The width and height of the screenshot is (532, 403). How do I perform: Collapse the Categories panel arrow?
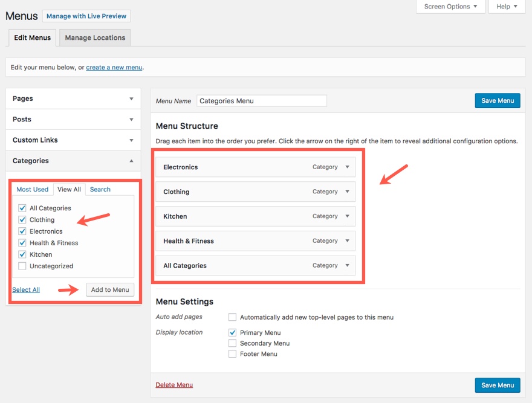point(131,161)
